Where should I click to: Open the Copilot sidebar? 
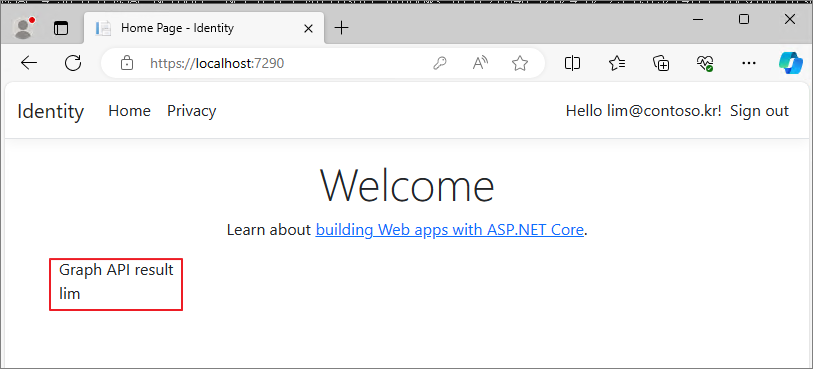coord(791,63)
